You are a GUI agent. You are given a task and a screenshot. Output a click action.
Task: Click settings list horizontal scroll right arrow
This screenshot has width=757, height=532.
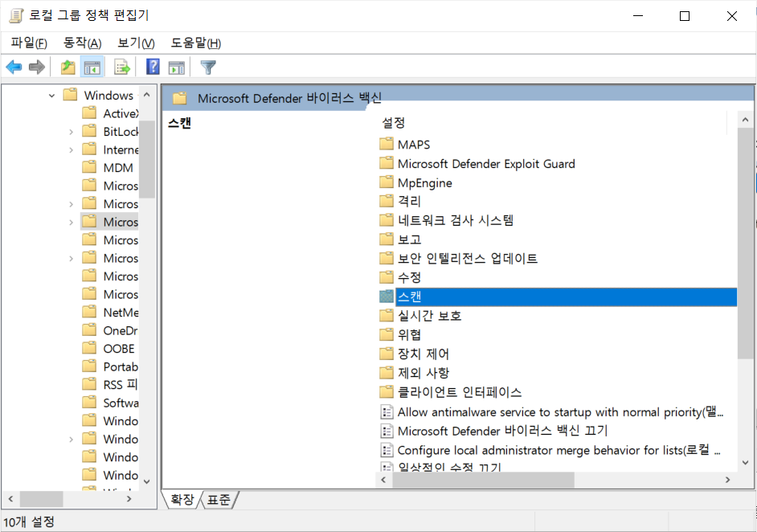pos(727,480)
